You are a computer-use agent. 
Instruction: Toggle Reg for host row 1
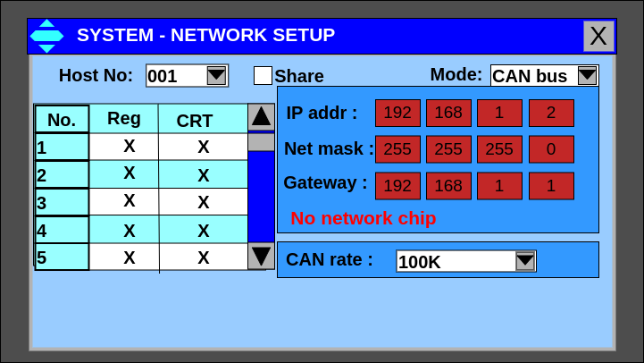tap(129, 146)
